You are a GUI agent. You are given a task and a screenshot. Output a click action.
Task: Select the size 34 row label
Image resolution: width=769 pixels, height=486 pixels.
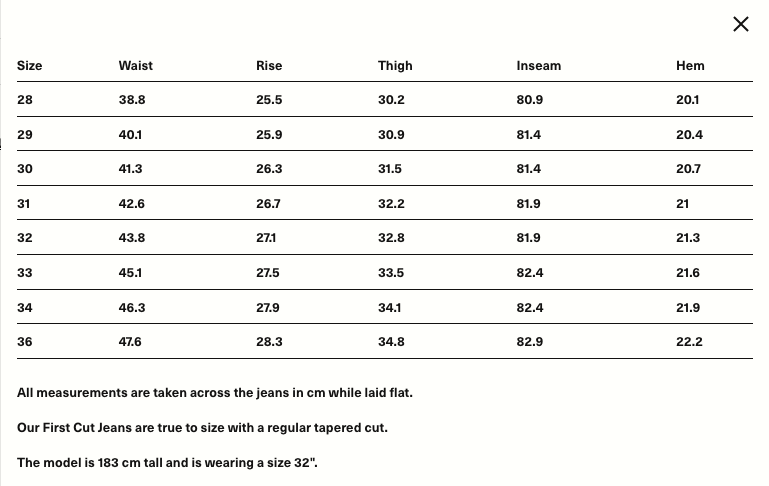click(x=25, y=307)
